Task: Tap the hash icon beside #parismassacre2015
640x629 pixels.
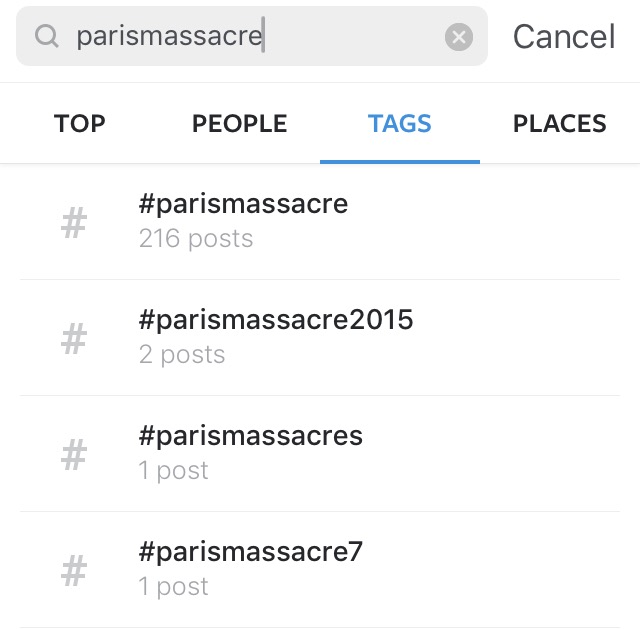Action: point(73,339)
